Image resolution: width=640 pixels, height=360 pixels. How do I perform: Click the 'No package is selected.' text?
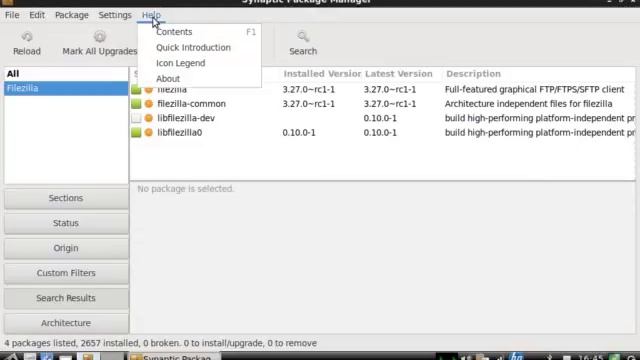tap(185, 189)
